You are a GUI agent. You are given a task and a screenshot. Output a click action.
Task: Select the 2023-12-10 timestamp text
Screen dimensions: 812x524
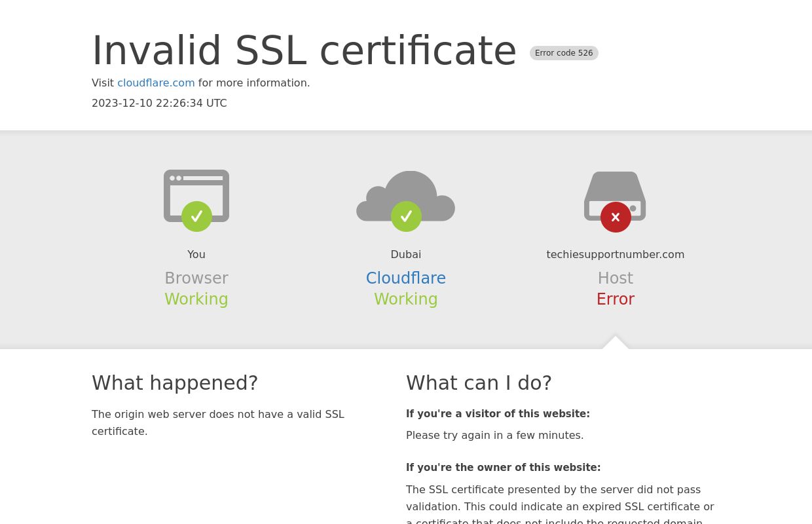159,103
